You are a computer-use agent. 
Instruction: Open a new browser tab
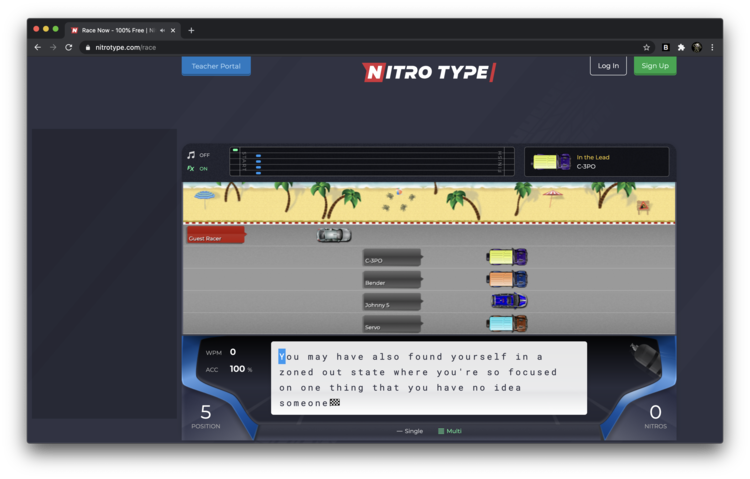[x=191, y=30]
